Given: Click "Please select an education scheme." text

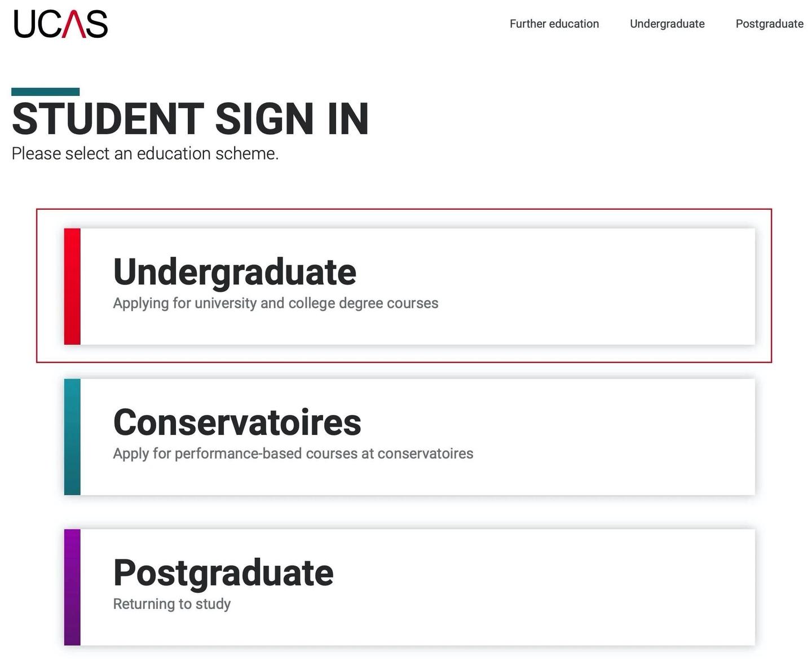Looking at the screenshot, I should pyautogui.click(x=145, y=153).
